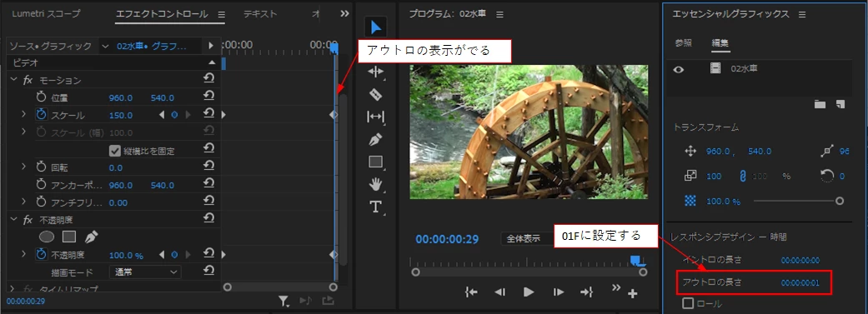Go to next 不透明度 keyframe
The image size is (868, 314).
[188, 255]
